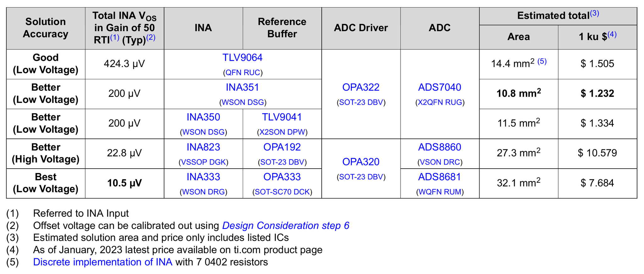Click footnote 5 next to 14.4 mm²
The width and height of the screenshot is (644, 274).
542,61
